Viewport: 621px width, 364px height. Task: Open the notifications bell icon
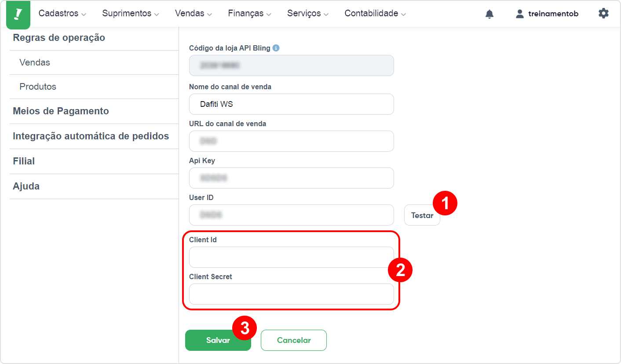pyautogui.click(x=489, y=14)
